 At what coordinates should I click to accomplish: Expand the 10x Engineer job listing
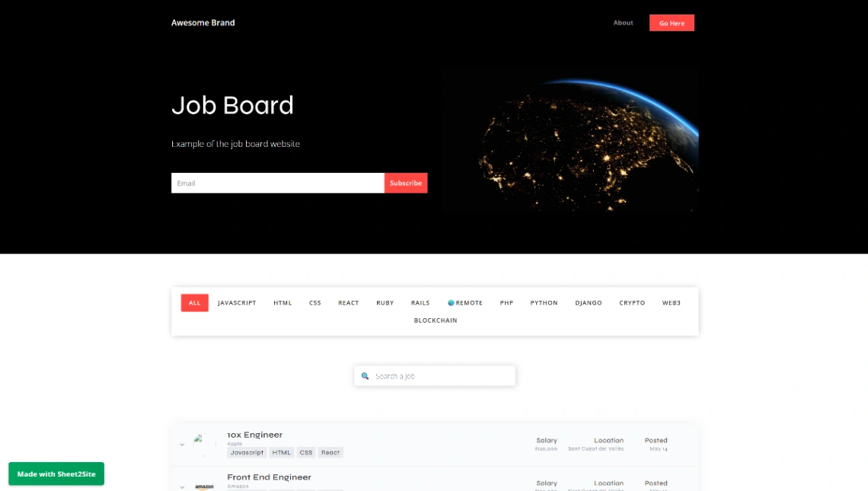tap(182, 444)
